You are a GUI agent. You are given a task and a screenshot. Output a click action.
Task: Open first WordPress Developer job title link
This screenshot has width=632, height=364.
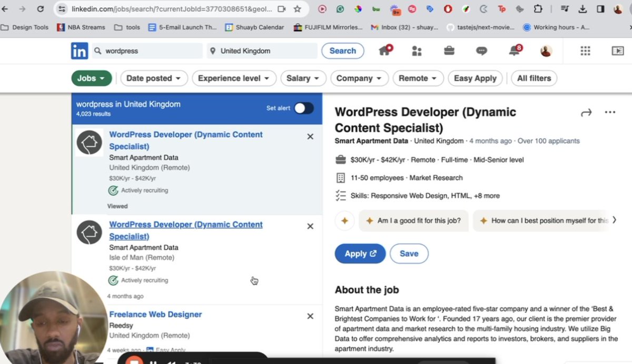[186, 140]
